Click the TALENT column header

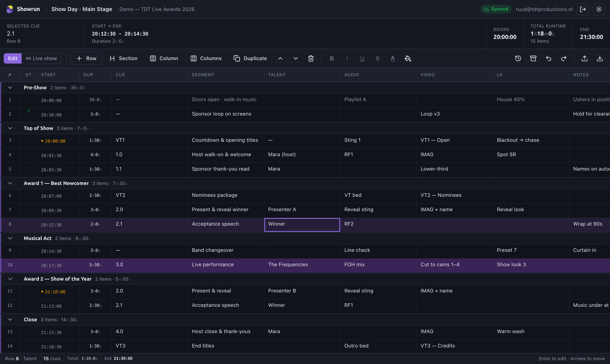302,75
